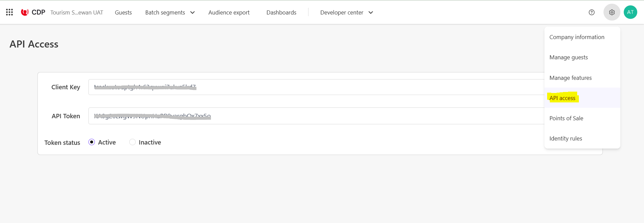
Task: Open the Audience export page
Action: (x=229, y=12)
